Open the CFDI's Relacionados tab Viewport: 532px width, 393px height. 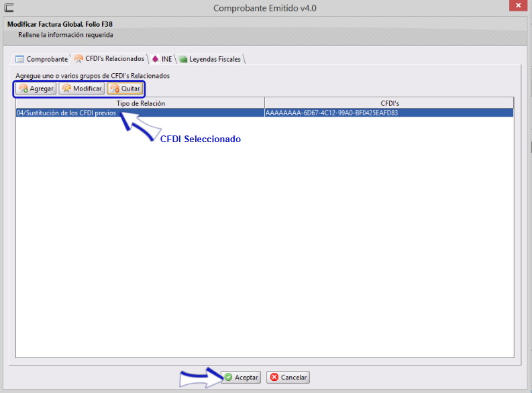109,58
